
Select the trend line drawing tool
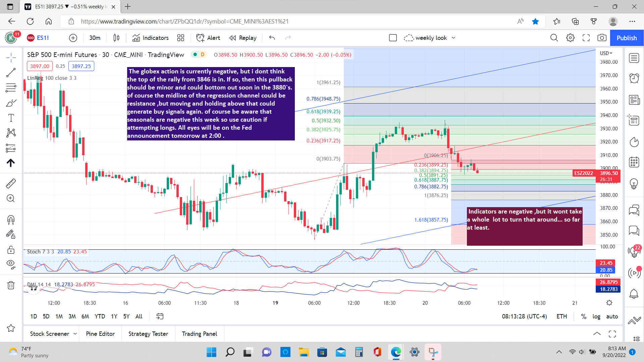click(x=11, y=73)
